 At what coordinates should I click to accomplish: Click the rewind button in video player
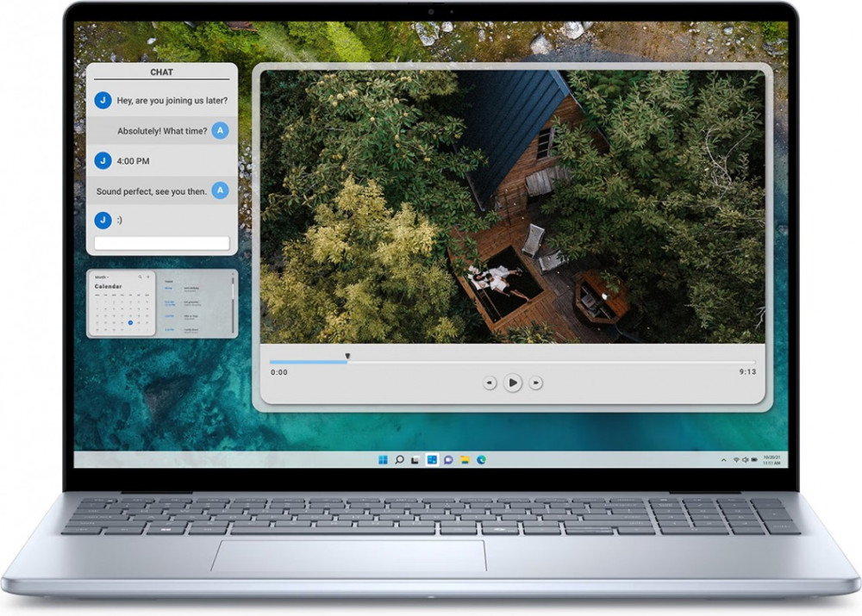click(490, 383)
